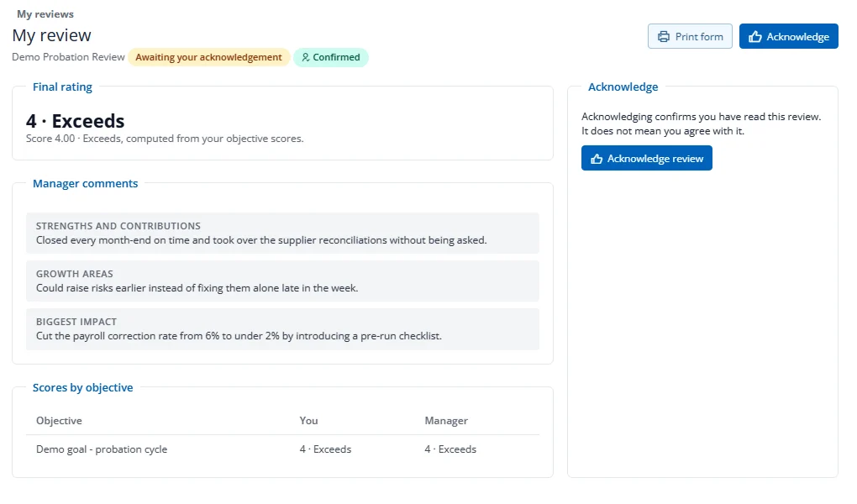Click the Manager comments section heading
This screenshot has height=504, width=857.
pyautogui.click(x=85, y=184)
